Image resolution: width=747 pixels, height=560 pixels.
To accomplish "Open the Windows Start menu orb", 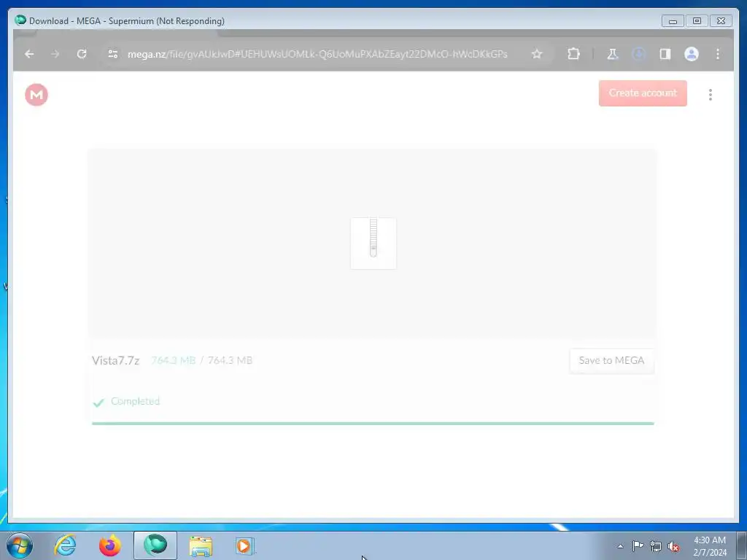I will (x=20, y=545).
